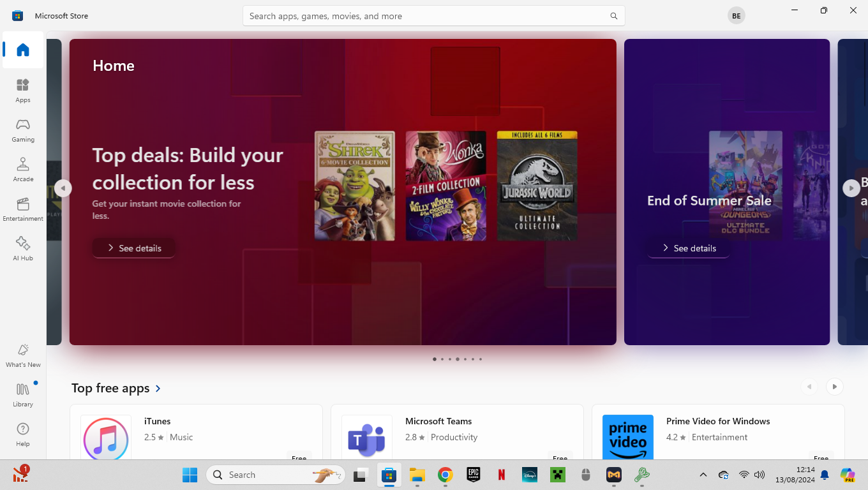Open Wi-Fi network settings in tray
868x490 pixels.
pyautogui.click(x=744, y=475)
